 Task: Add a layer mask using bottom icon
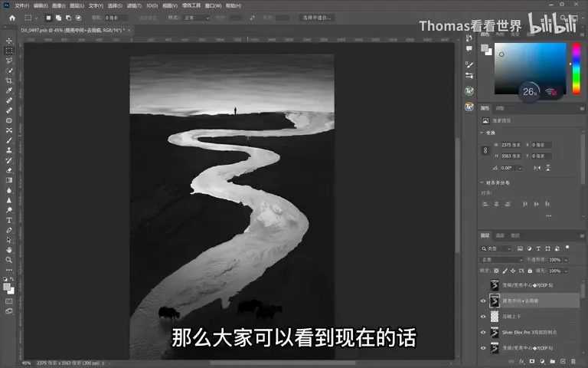click(532, 361)
